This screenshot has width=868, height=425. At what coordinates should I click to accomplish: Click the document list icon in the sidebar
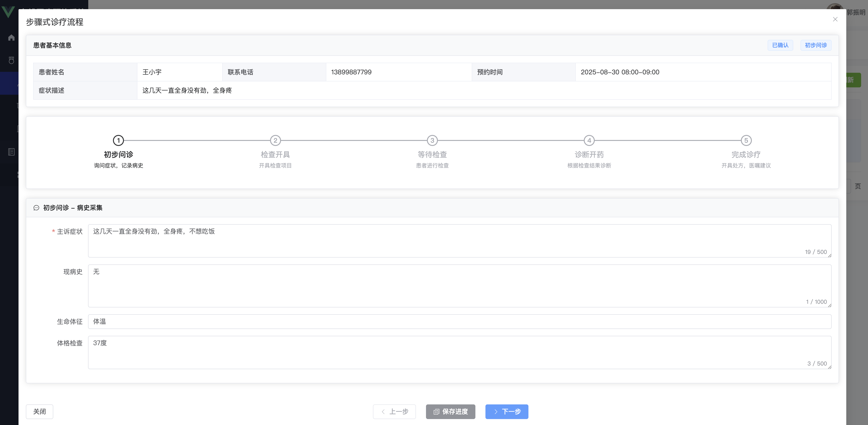pyautogui.click(x=11, y=152)
